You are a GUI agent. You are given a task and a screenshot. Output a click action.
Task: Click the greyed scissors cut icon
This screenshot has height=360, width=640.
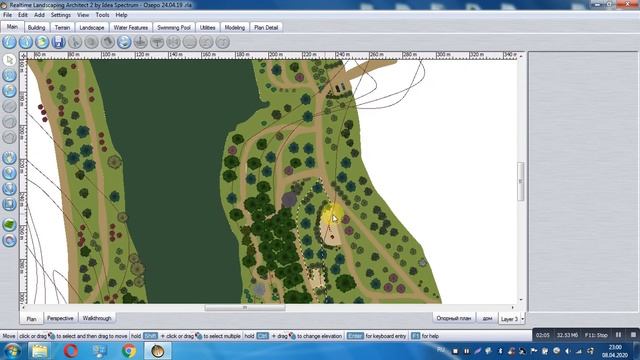click(x=75, y=42)
